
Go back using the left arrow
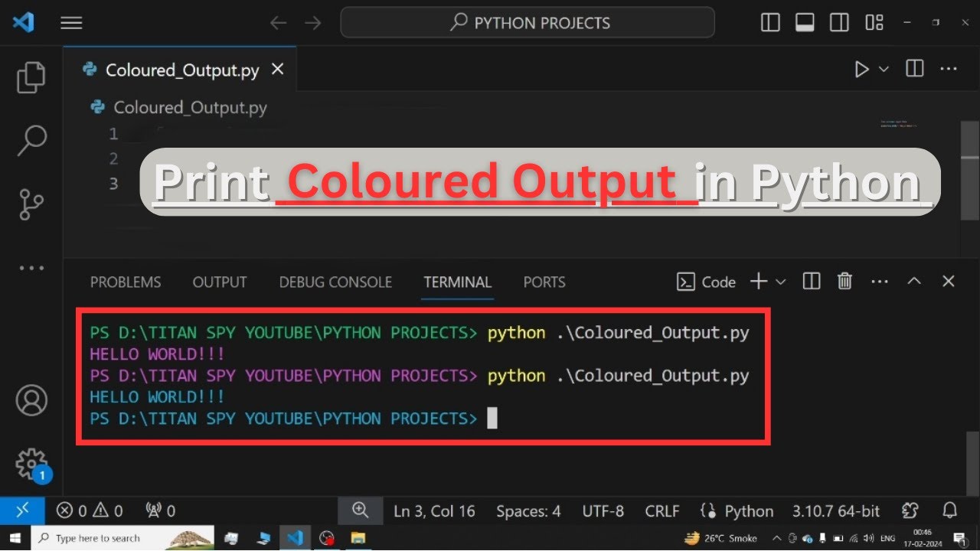[278, 23]
